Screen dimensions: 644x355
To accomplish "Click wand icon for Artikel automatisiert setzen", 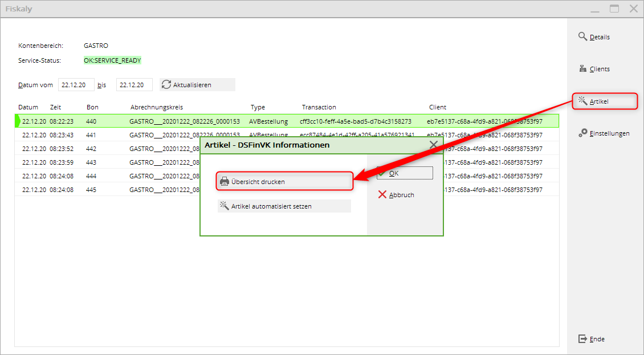I will point(225,206).
